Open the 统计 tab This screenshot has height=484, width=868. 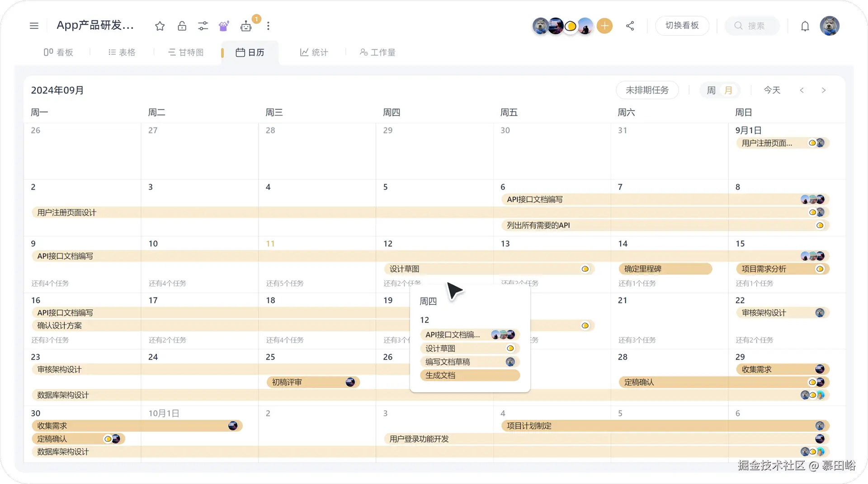click(x=314, y=52)
